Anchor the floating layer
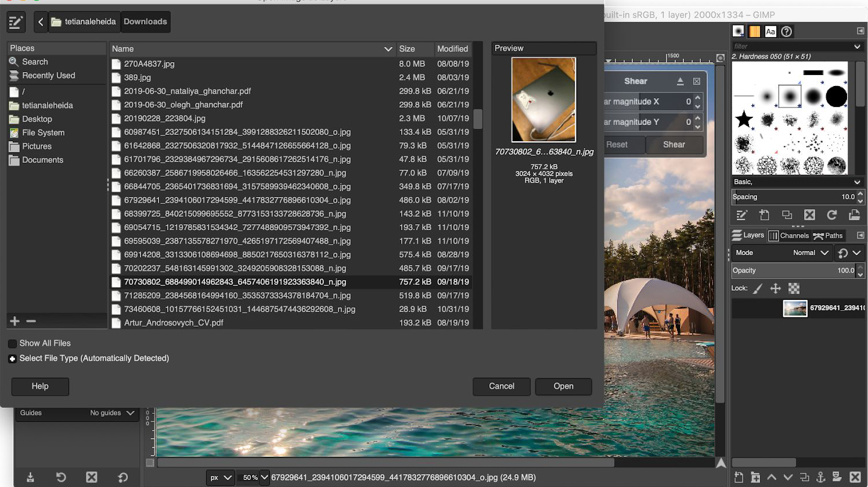 [821, 477]
